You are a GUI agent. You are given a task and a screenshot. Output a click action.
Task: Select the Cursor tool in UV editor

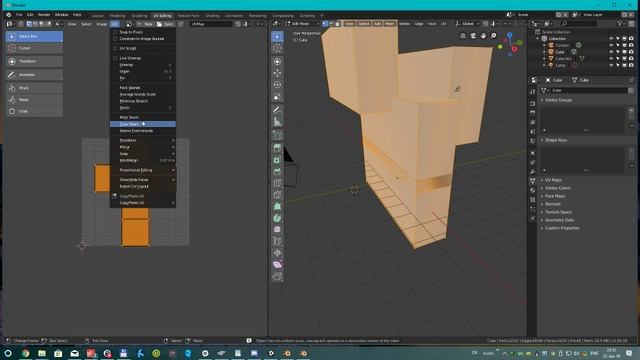tap(34, 48)
